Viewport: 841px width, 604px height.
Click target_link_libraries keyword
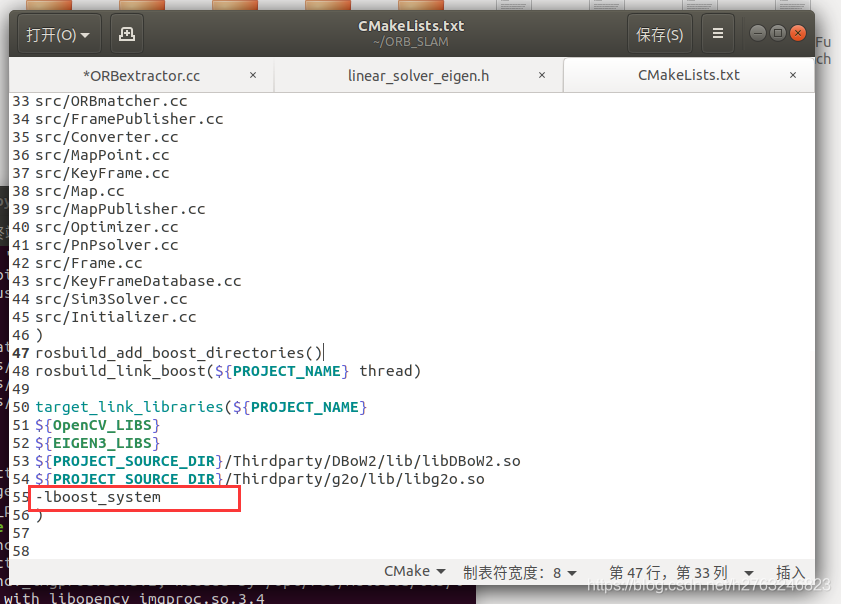click(x=129, y=407)
